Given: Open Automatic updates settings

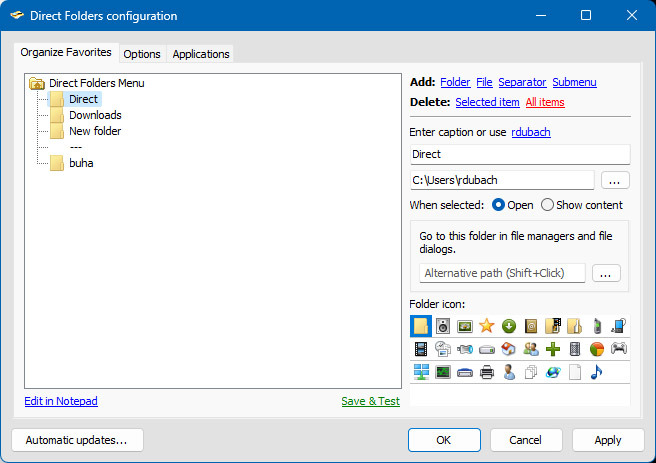Looking at the screenshot, I should pyautogui.click(x=77, y=440).
